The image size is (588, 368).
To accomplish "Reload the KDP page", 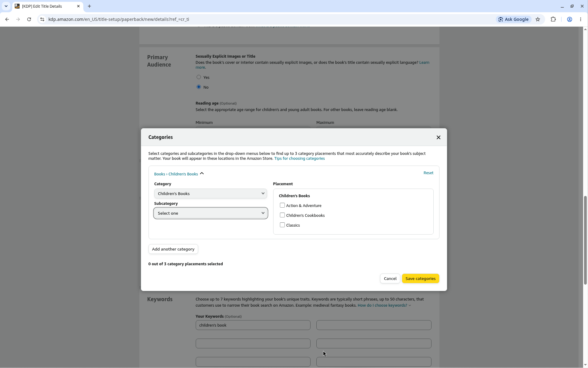I will point(29,19).
